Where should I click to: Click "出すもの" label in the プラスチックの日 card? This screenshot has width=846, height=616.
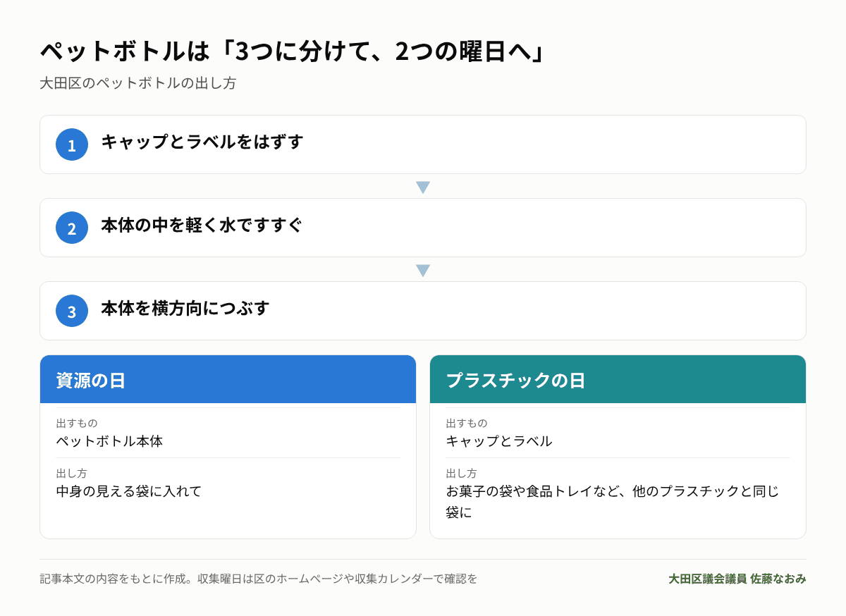pyautogui.click(x=467, y=423)
